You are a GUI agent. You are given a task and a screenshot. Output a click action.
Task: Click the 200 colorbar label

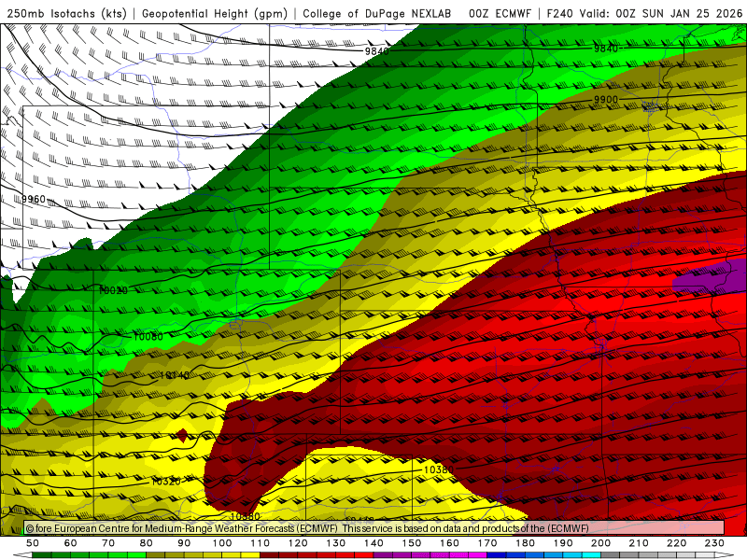click(x=601, y=543)
